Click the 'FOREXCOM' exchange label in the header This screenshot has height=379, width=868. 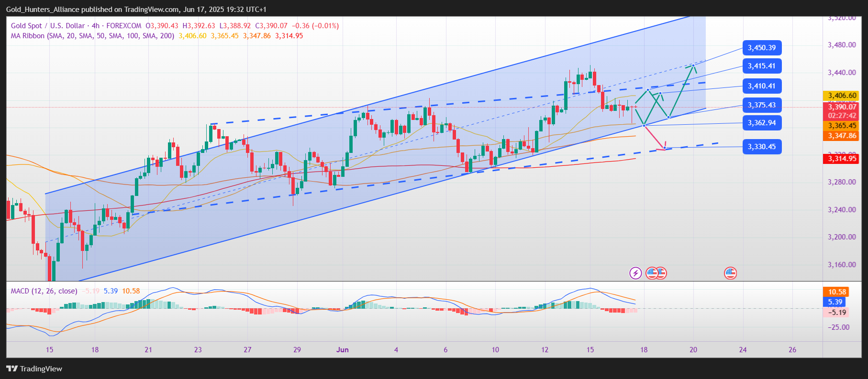pos(124,26)
